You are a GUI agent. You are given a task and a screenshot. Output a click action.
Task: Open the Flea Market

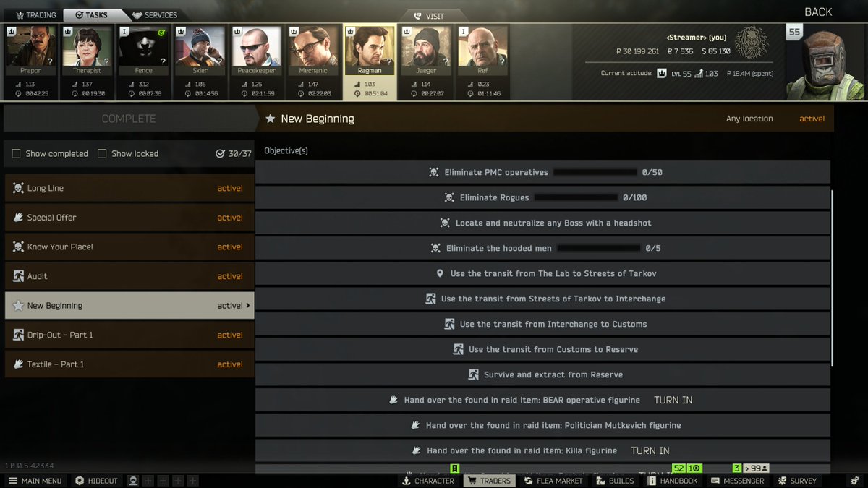[x=553, y=481]
